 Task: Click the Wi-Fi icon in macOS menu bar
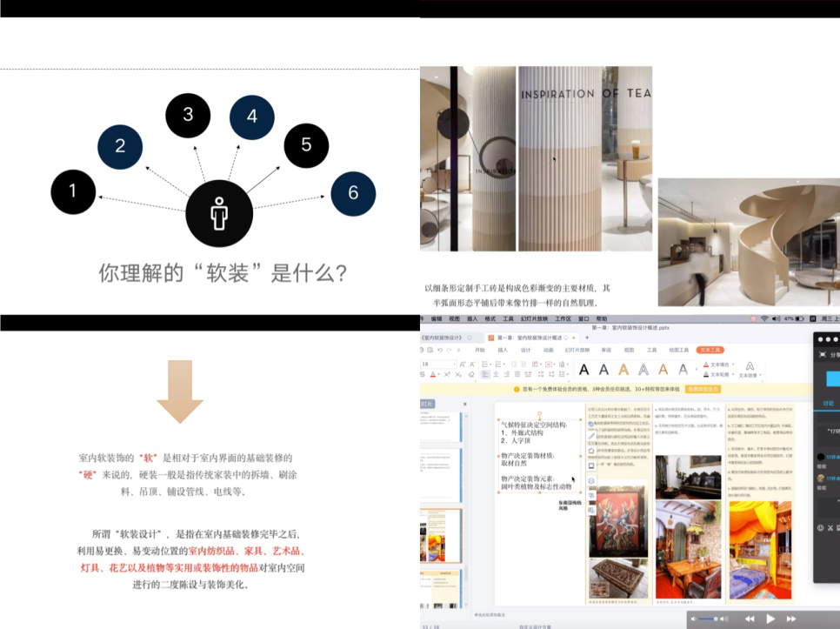coord(764,318)
